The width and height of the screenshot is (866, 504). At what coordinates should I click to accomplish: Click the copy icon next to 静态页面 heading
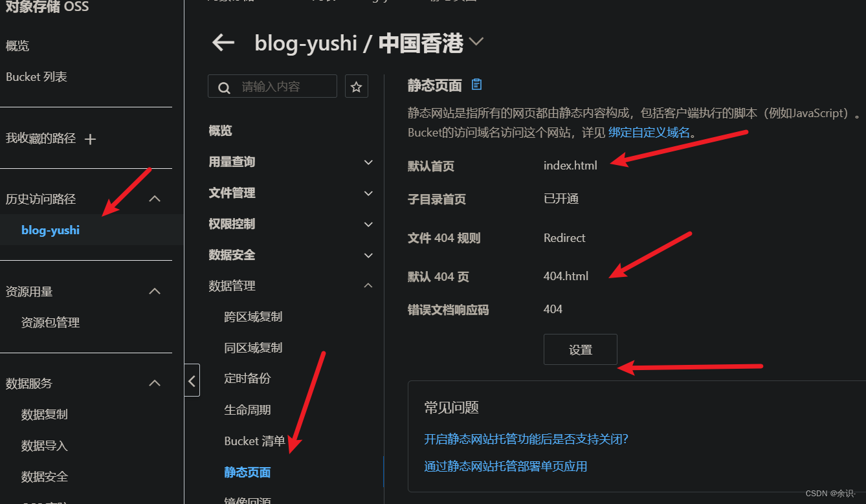pyautogui.click(x=477, y=85)
